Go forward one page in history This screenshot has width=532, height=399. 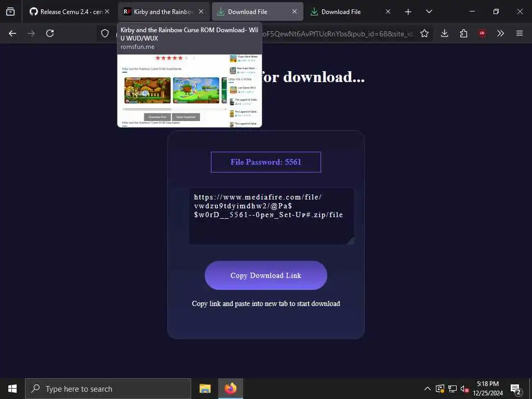click(31, 33)
